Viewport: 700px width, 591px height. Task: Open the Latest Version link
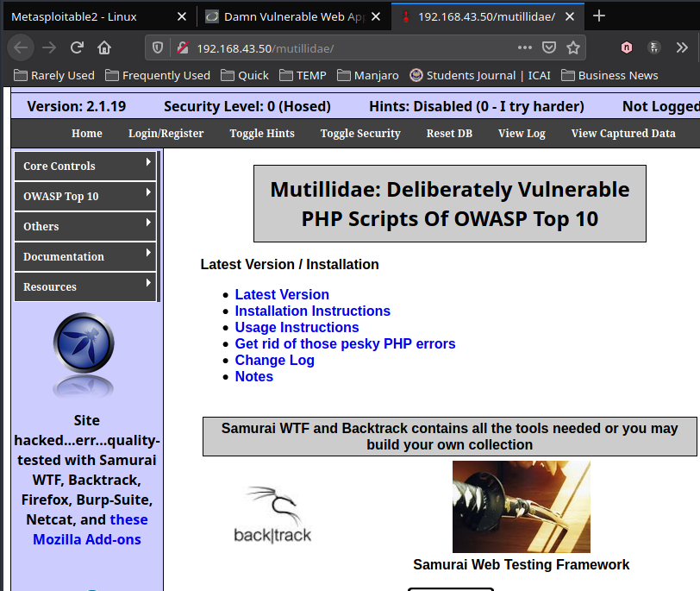tap(282, 294)
